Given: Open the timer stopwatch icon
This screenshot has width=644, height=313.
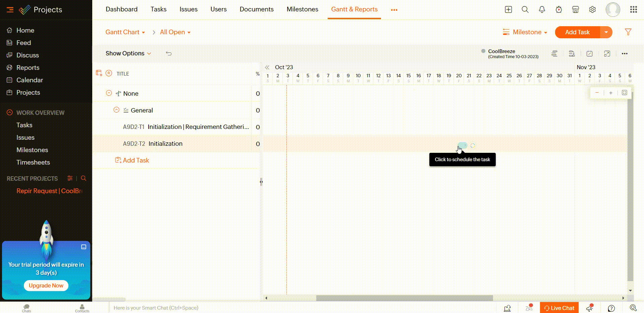Looking at the screenshot, I should [558, 10].
